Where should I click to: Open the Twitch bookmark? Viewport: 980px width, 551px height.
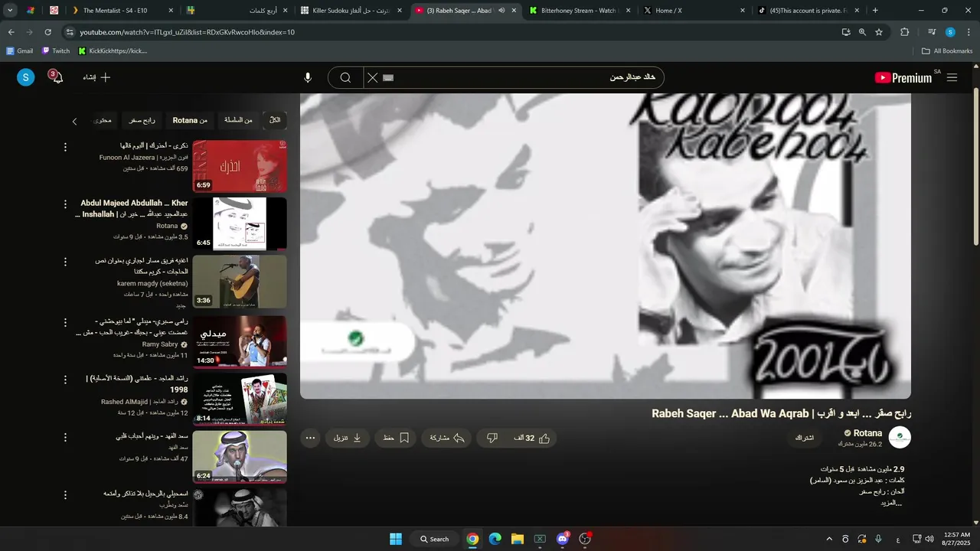[x=56, y=51]
